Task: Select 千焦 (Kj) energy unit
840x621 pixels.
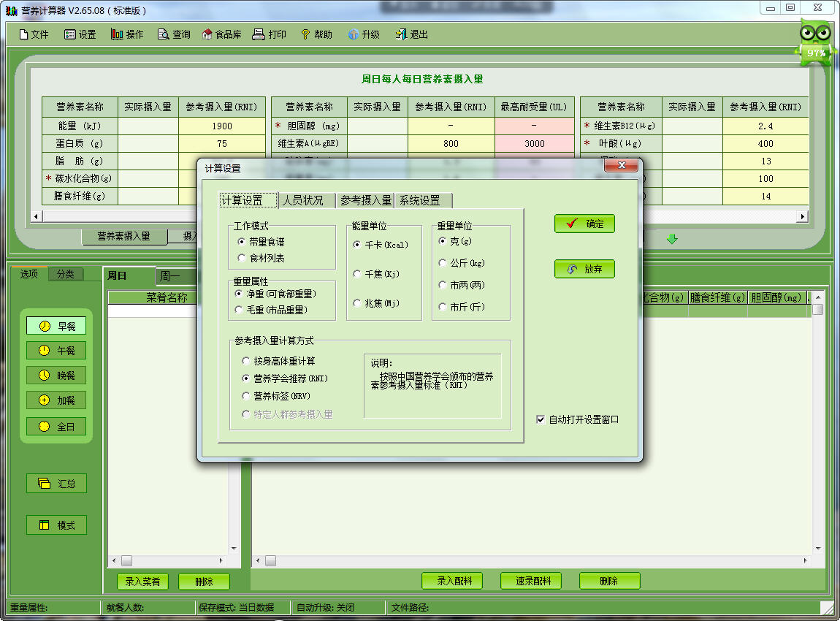Action: point(357,274)
